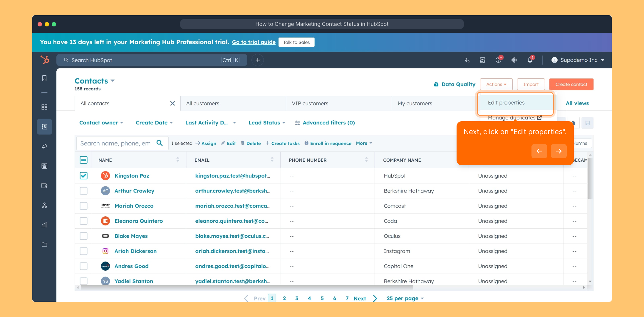
Task: Open the bookmarks sidebar icon
Action: pos(44,78)
